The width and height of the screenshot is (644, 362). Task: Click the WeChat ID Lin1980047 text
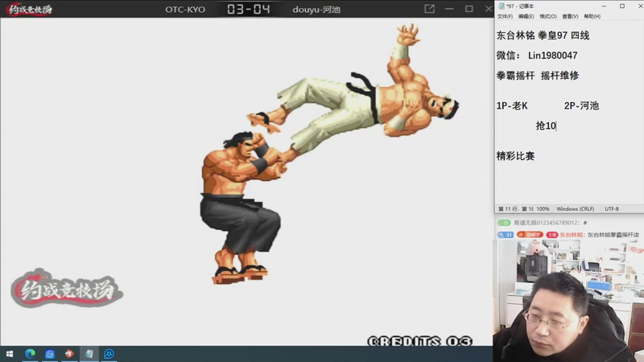pos(552,56)
